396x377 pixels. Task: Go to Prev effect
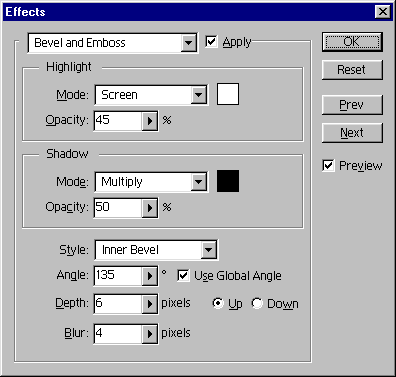coord(352,105)
